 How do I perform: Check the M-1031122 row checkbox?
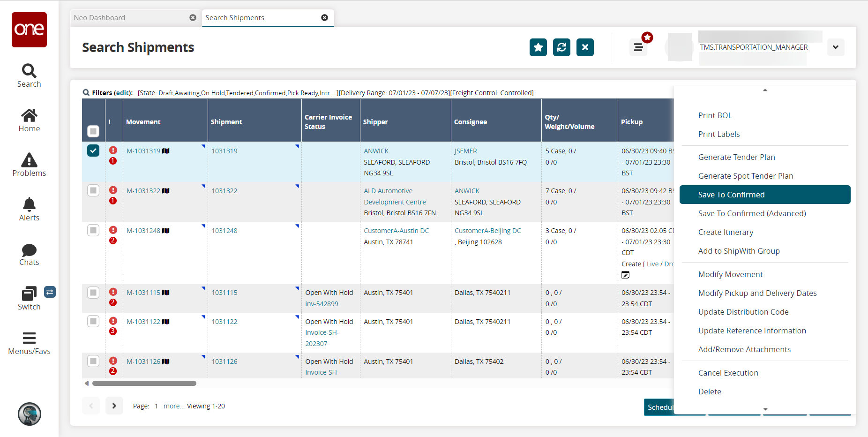(93, 321)
